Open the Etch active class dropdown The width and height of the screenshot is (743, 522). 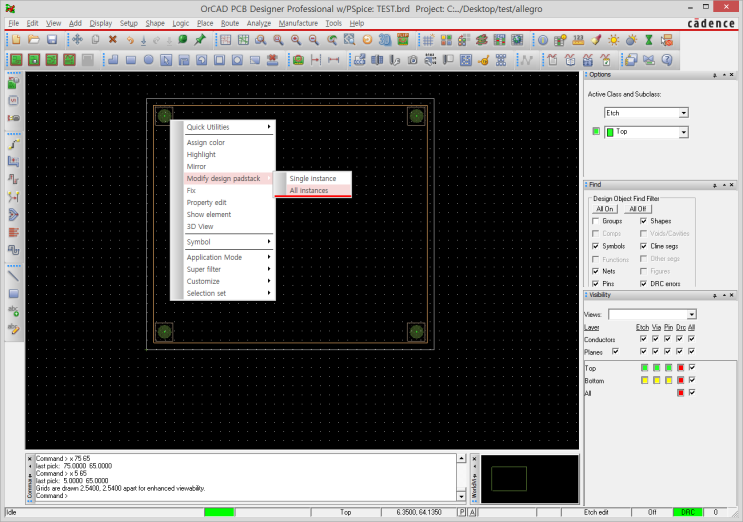tap(683, 113)
